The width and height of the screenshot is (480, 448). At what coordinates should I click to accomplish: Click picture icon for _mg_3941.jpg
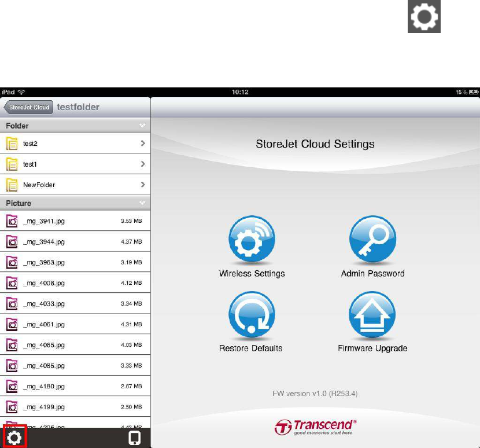(12, 221)
